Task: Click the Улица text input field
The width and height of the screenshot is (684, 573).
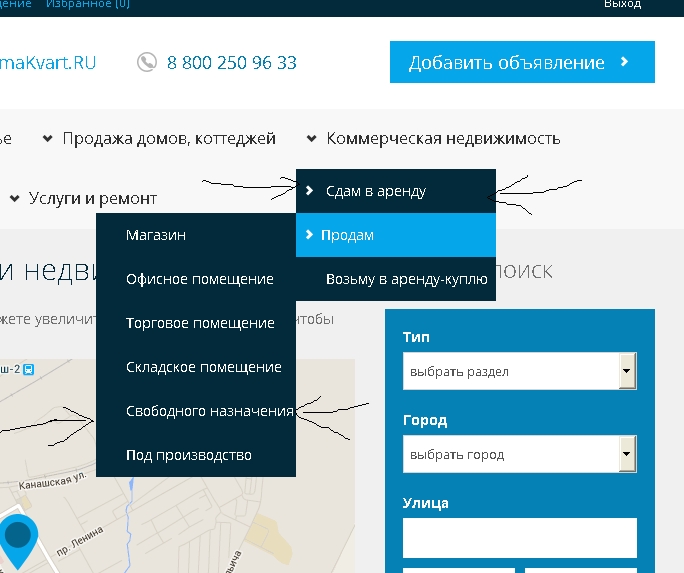Action: tap(519, 537)
